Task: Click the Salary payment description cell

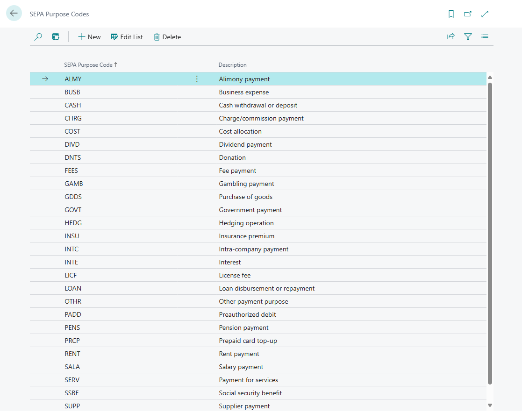Action: (x=241, y=367)
